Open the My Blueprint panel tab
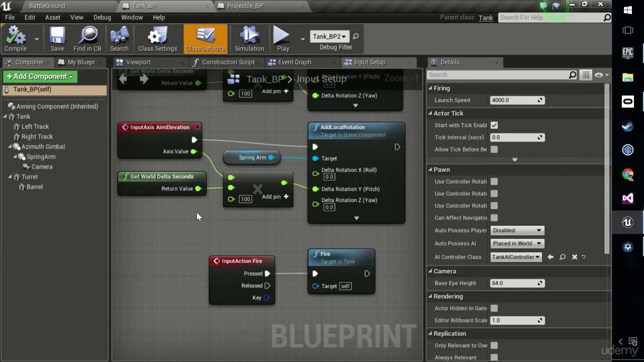Viewport: 644px width, 362px height. pos(81,62)
